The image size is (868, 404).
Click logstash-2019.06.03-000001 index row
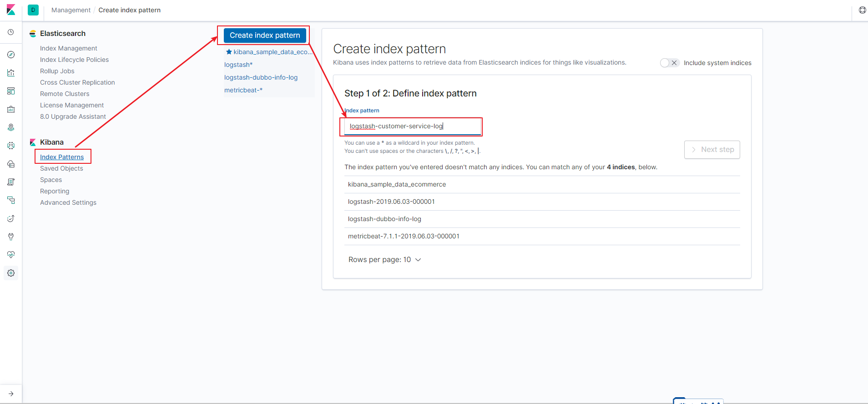coord(542,202)
